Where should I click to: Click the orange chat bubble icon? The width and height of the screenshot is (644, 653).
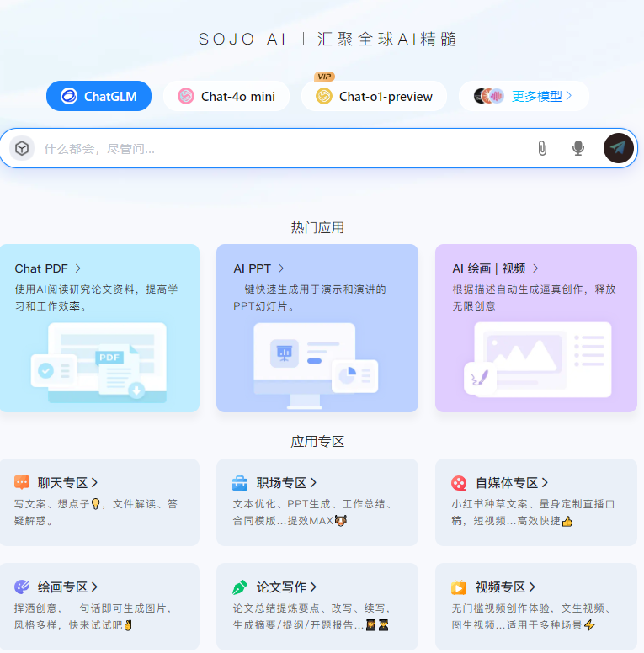tap(22, 482)
